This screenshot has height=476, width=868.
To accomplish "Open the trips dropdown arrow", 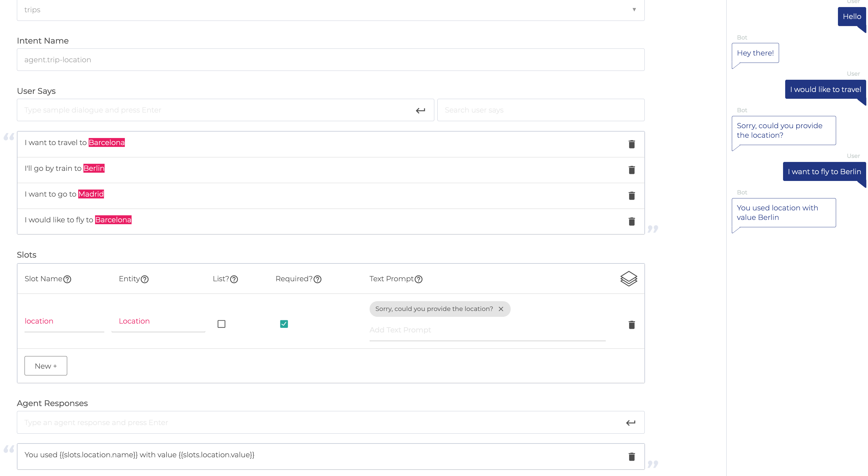I will (x=634, y=10).
